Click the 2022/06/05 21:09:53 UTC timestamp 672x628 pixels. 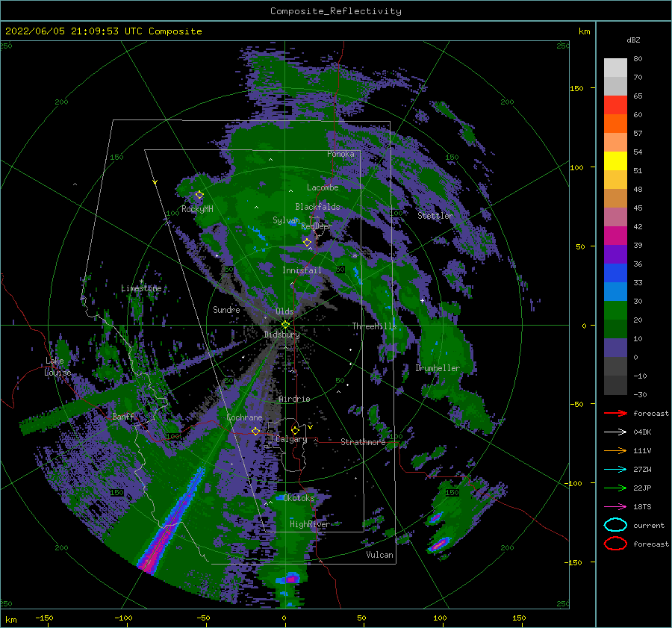pyautogui.click(x=103, y=31)
